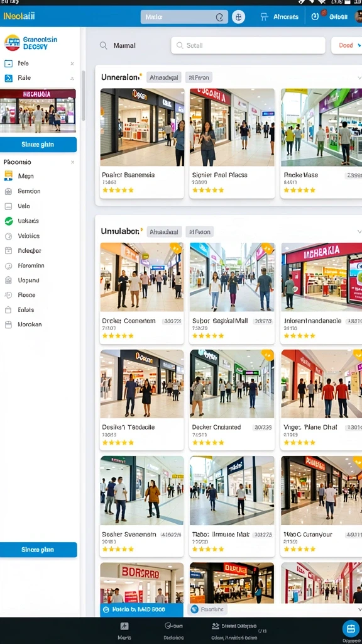Image resolution: width=362 pixels, height=644 pixels.
Task: Expand the Dood dropdown button
Action: 347,45
